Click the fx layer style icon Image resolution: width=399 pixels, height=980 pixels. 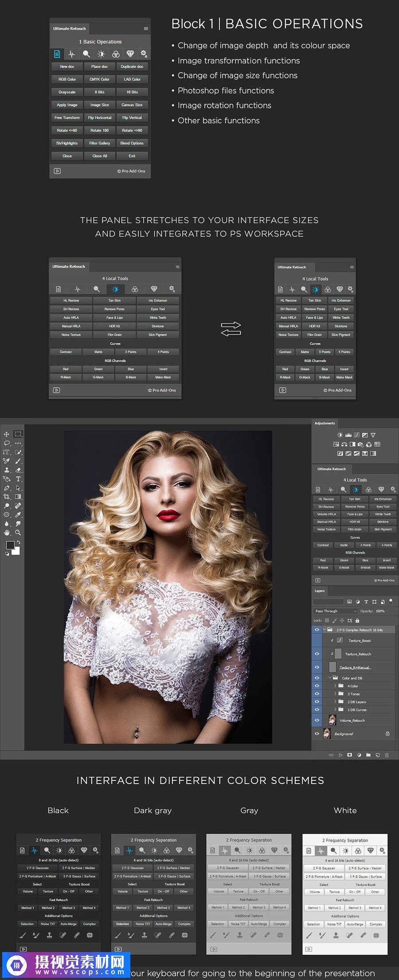point(340,755)
